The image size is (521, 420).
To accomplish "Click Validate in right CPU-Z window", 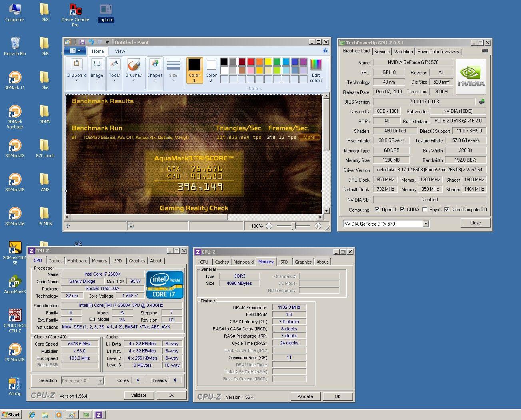I will click(x=305, y=396).
